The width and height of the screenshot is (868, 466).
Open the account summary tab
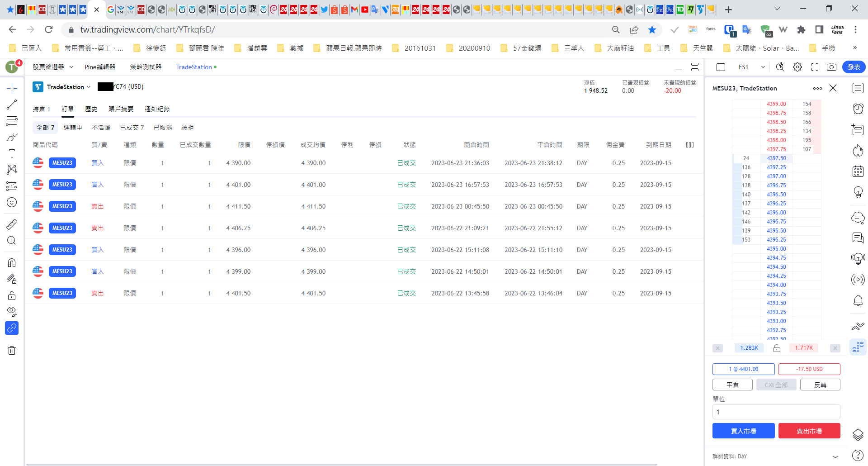(121, 109)
